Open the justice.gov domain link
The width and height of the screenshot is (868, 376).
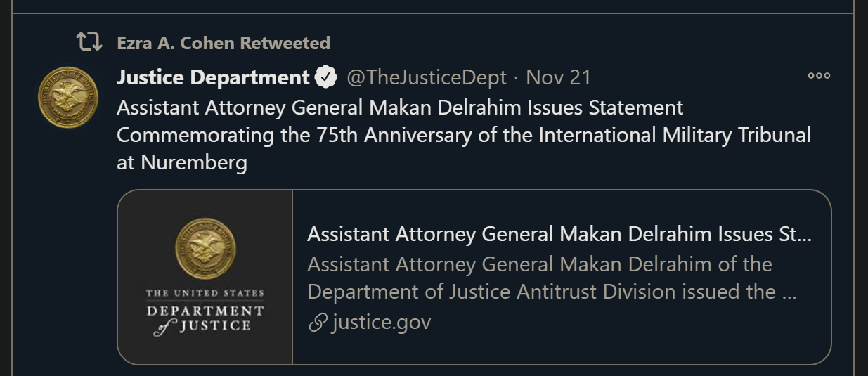[381, 323]
